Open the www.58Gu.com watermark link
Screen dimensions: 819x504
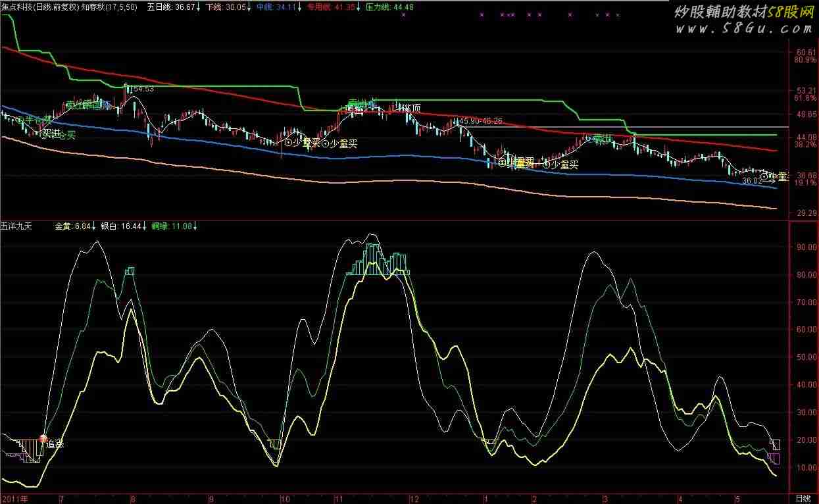[x=743, y=28]
